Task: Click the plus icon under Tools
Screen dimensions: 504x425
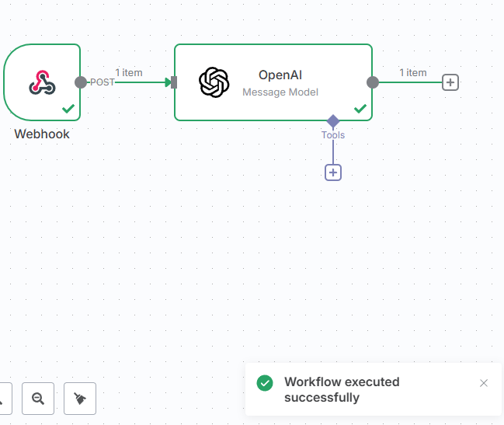Action: (x=333, y=172)
